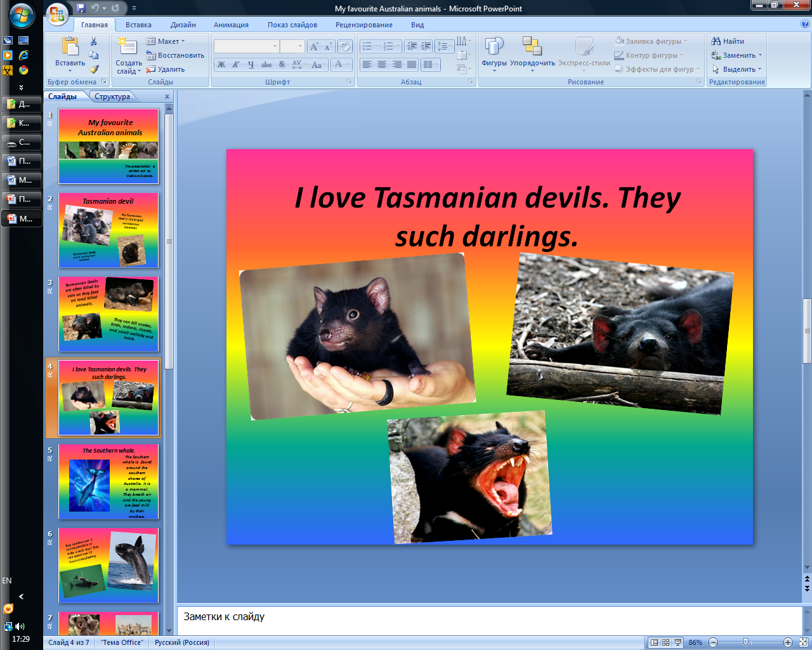Image resolution: width=812 pixels, height=650 pixels.
Task: Increase font size with the larger A icon
Action: (x=314, y=46)
